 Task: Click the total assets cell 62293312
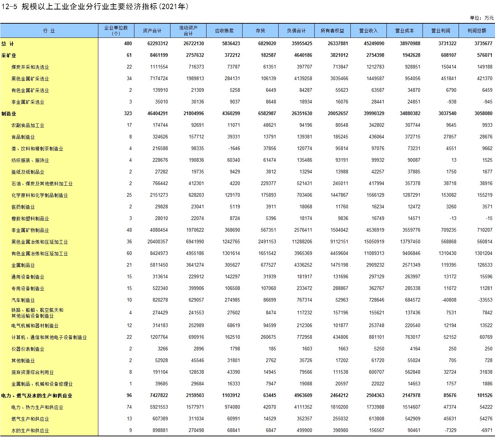157,44
